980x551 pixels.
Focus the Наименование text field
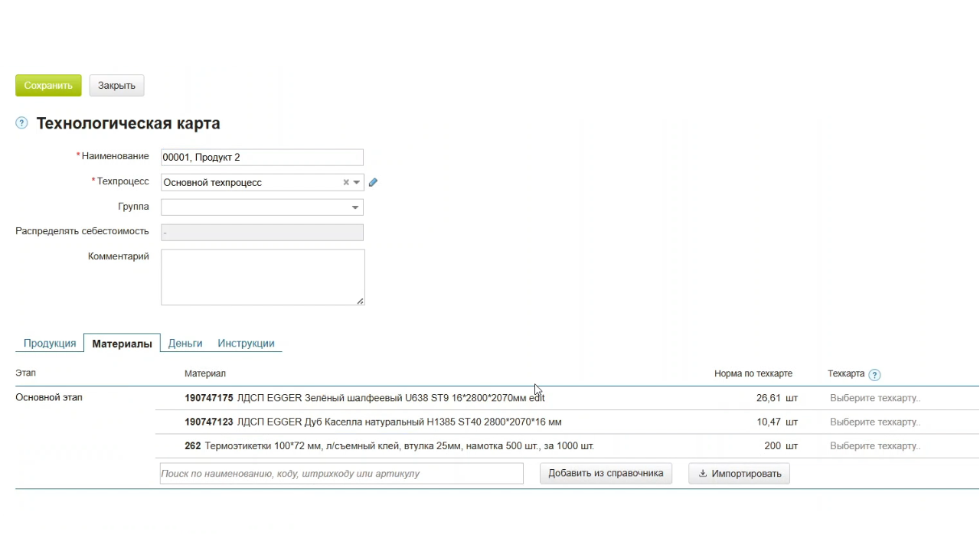pos(262,158)
